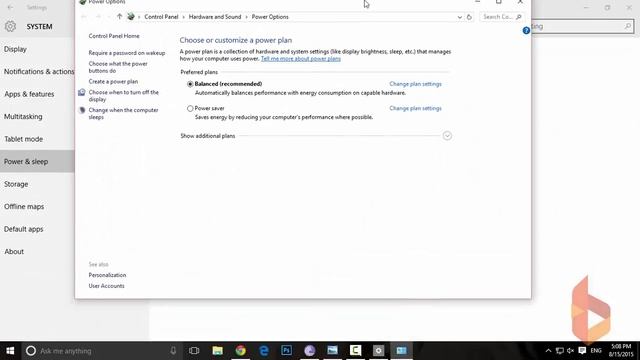The width and height of the screenshot is (640, 360).
Task: Open Personalization under See also
Action: pos(107,275)
